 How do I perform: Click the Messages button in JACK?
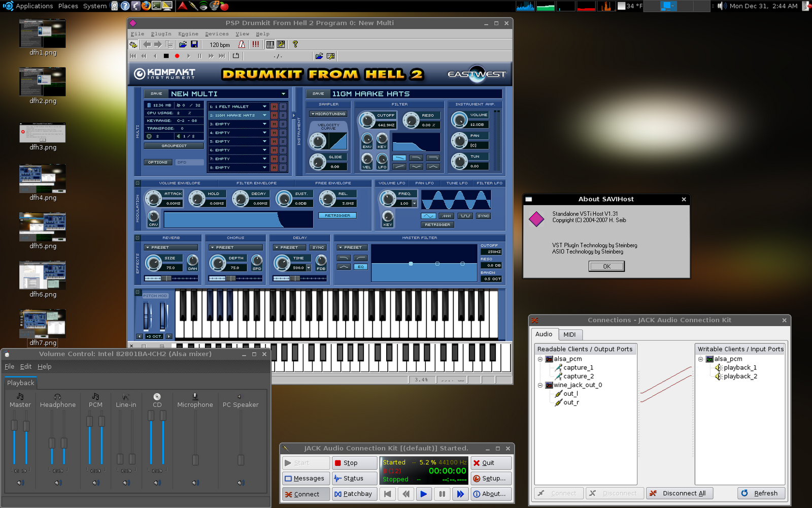pyautogui.click(x=305, y=479)
